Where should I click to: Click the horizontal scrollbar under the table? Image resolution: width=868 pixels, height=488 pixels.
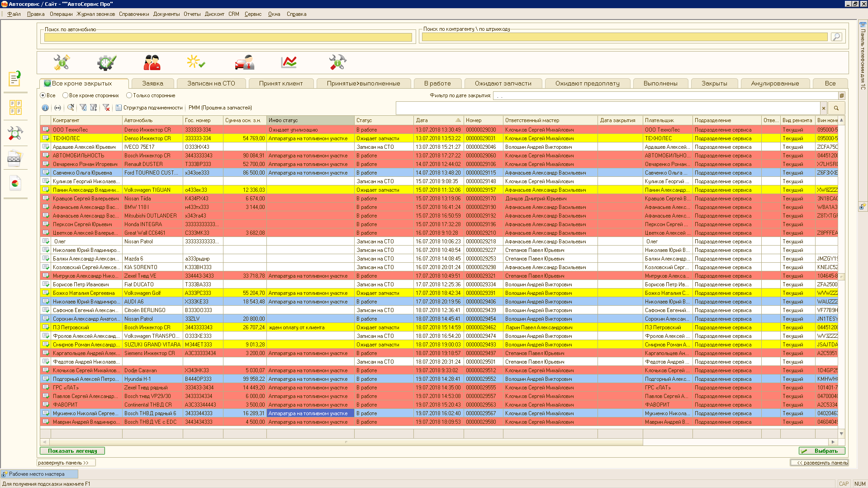346,442
